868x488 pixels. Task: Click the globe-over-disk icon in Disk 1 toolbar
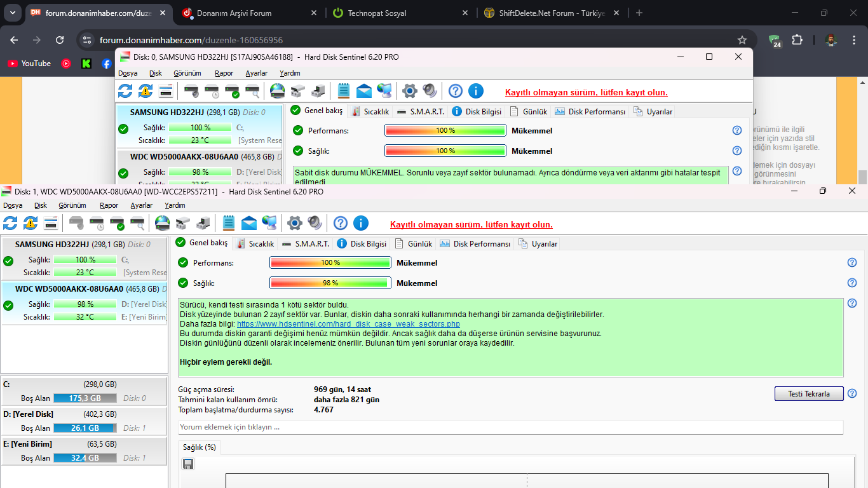pos(163,223)
